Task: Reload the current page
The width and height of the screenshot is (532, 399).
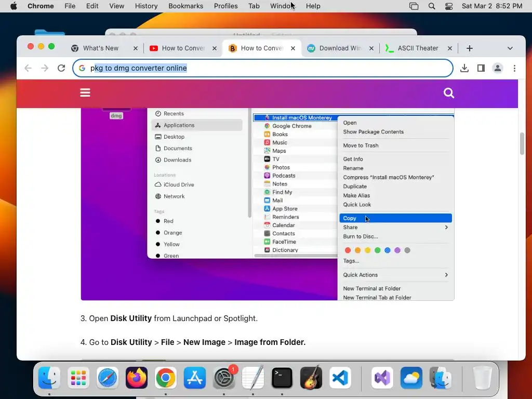Action: pos(61,68)
